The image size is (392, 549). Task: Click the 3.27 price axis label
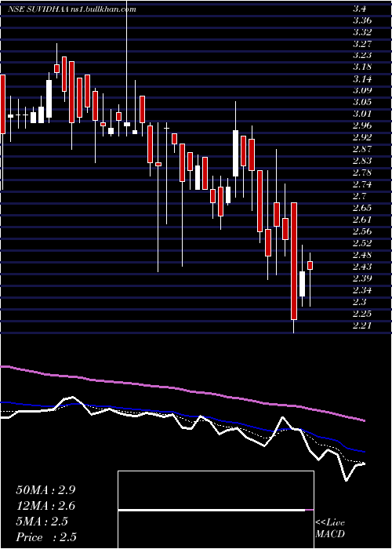tap(362, 44)
